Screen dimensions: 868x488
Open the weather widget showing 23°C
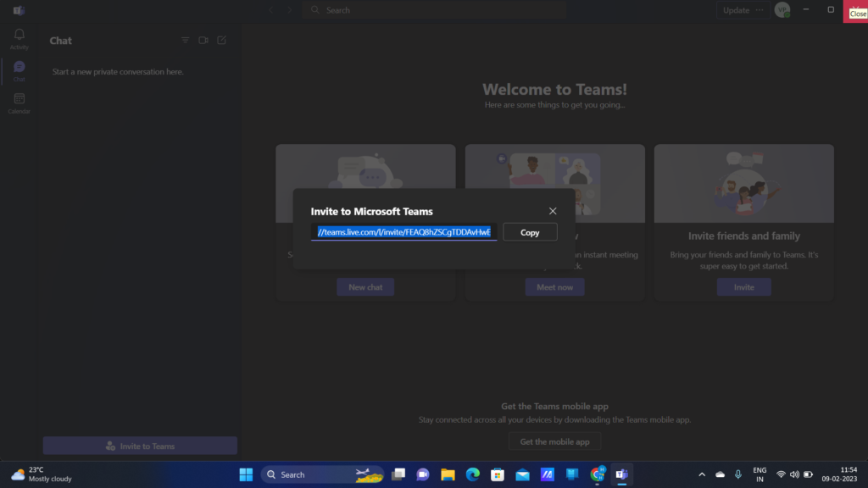pyautogui.click(x=42, y=474)
